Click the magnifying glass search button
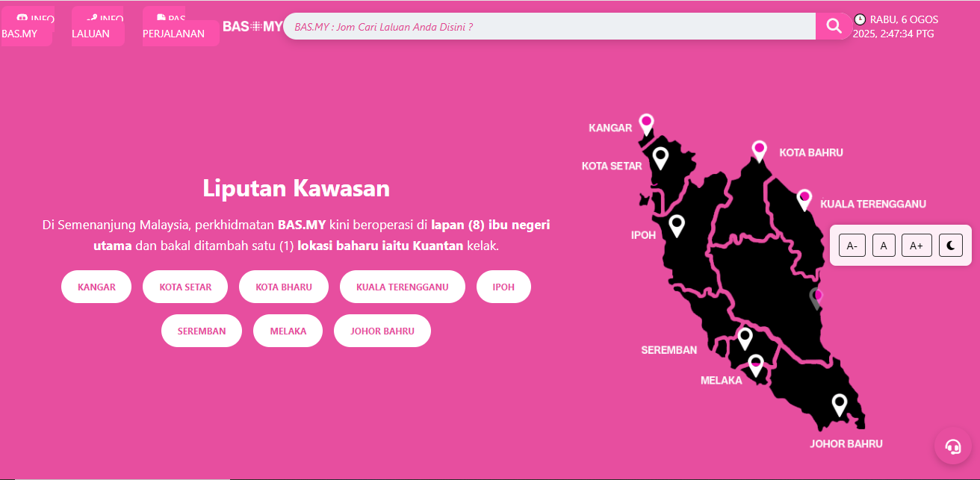This screenshot has width=980, height=480. pyautogui.click(x=833, y=27)
